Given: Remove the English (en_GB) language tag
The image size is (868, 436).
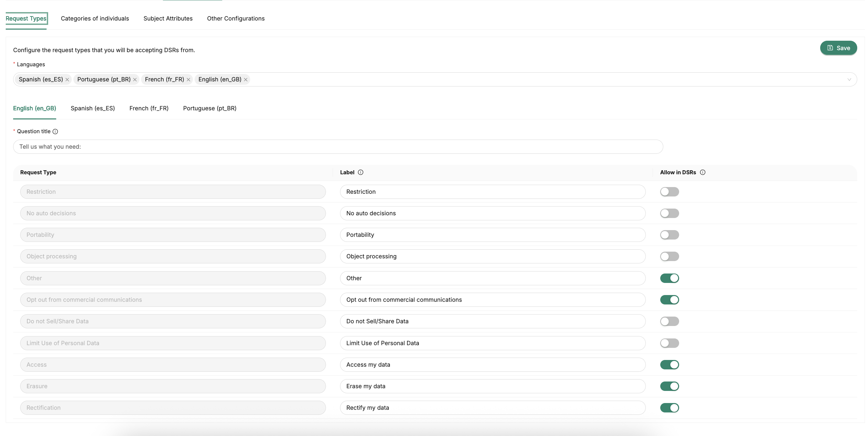Looking at the screenshot, I should pyautogui.click(x=246, y=80).
